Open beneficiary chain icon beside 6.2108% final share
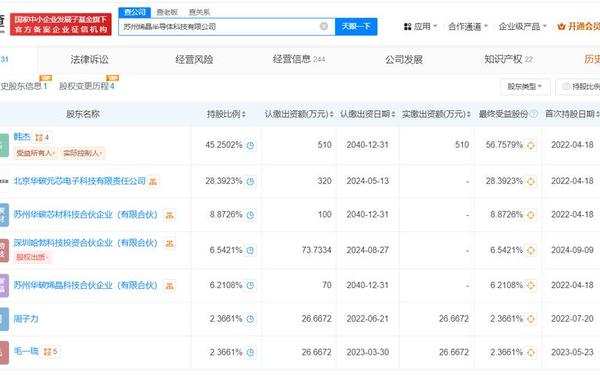 point(531,285)
